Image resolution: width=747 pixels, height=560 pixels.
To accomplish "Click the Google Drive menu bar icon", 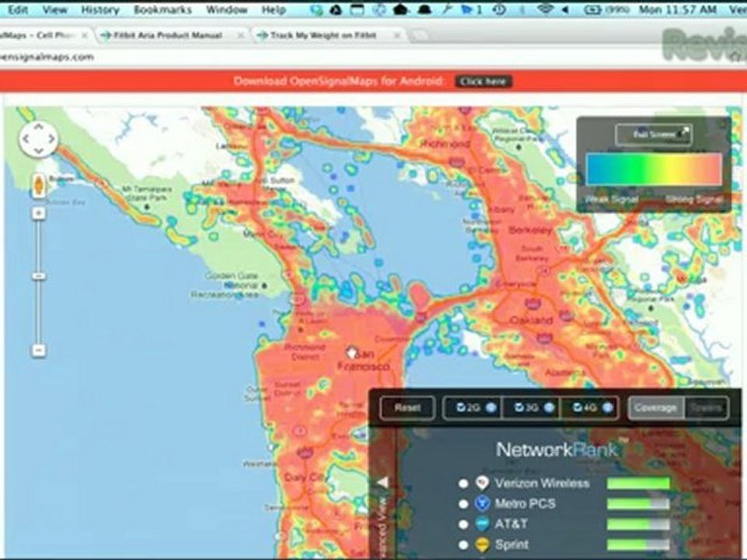I will pyautogui.click(x=336, y=9).
